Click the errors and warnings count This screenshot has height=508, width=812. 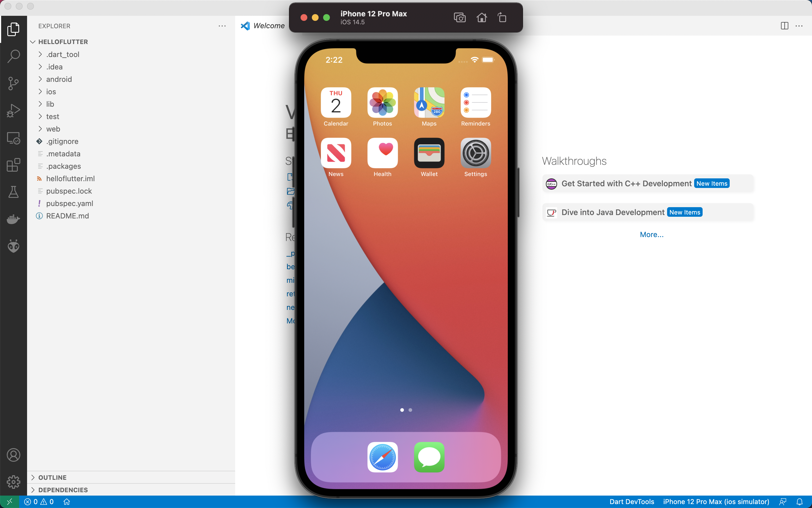coord(39,502)
